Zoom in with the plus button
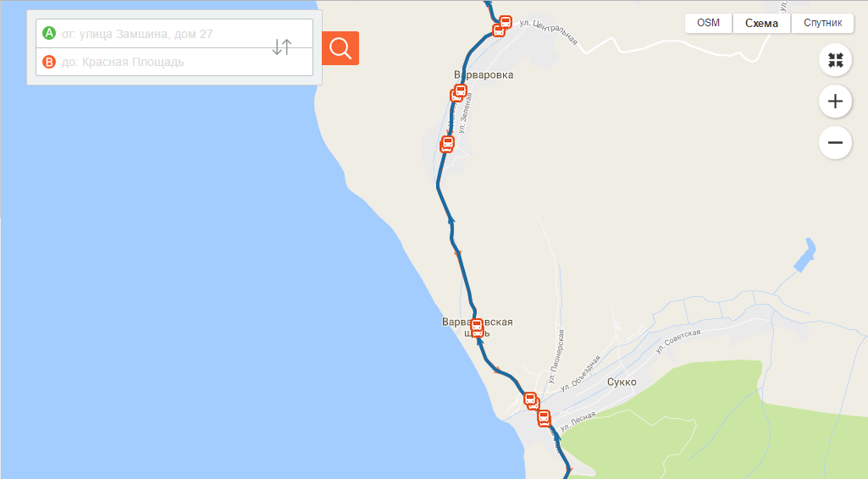Screen dimensions: 868x479 (x=835, y=102)
